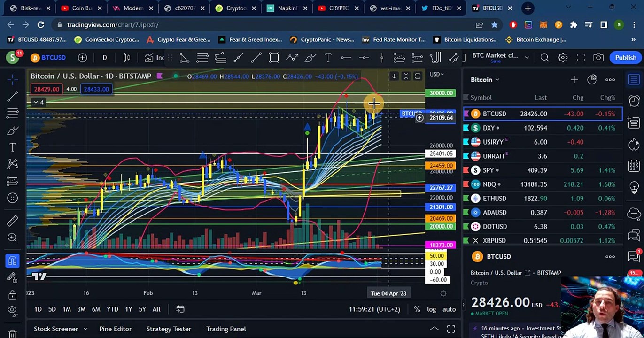
Task: Toggle auto scale on price axis
Action: pyautogui.click(x=449, y=309)
